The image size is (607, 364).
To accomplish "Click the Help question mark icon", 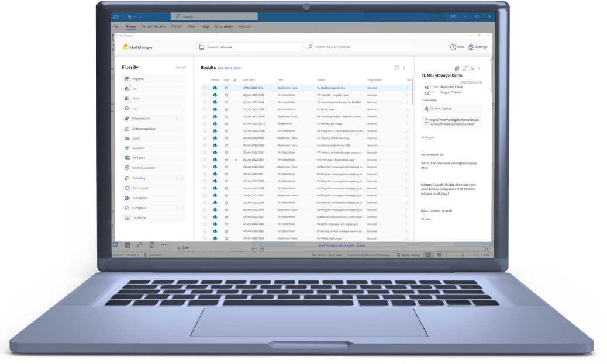I will [x=453, y=47].
